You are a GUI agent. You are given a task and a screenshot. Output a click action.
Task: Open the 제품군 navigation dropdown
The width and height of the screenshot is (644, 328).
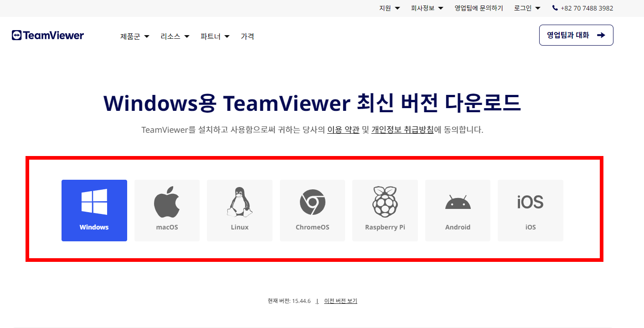click(135, 36)
